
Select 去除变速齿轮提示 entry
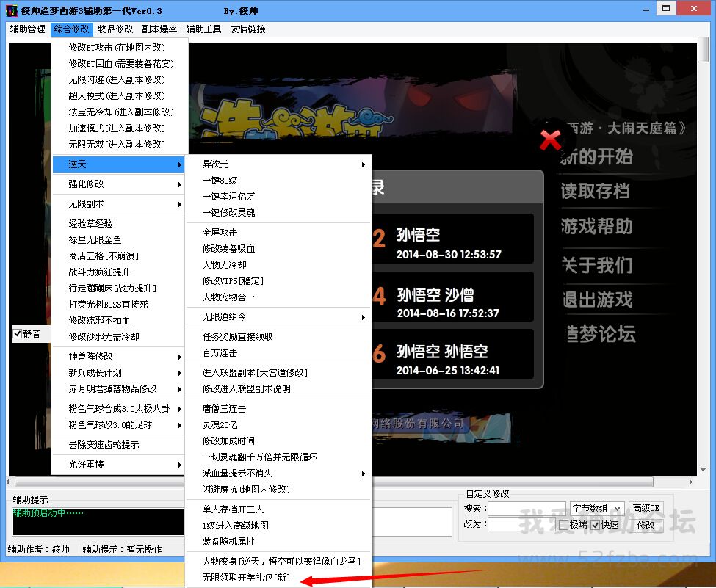(x=118, y=445)
